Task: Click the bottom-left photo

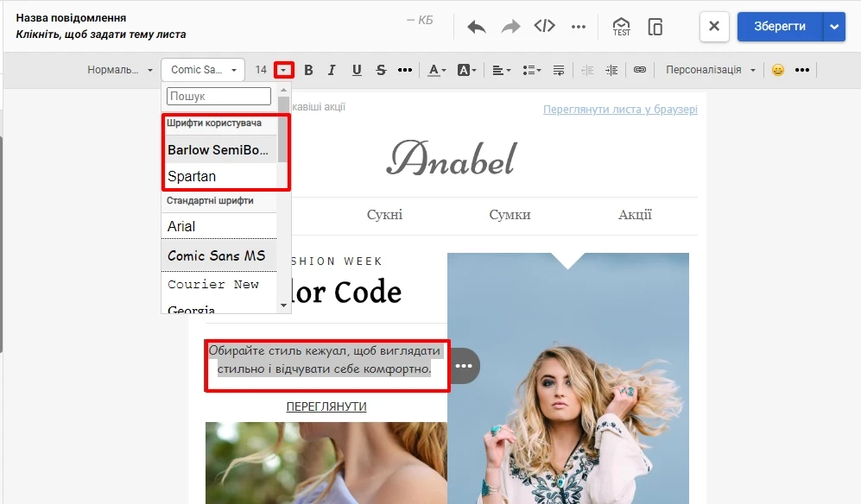Action: (326, 463)
